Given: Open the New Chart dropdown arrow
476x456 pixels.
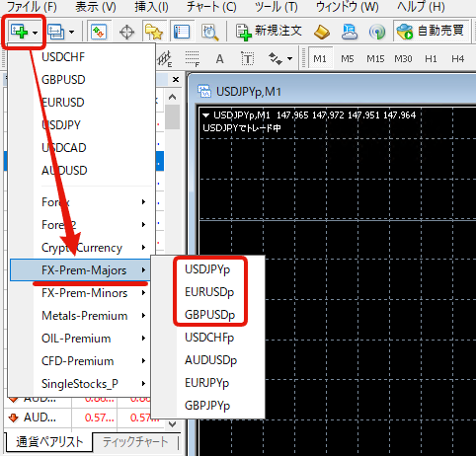Looking at the screenshot, I should point(36,33).
